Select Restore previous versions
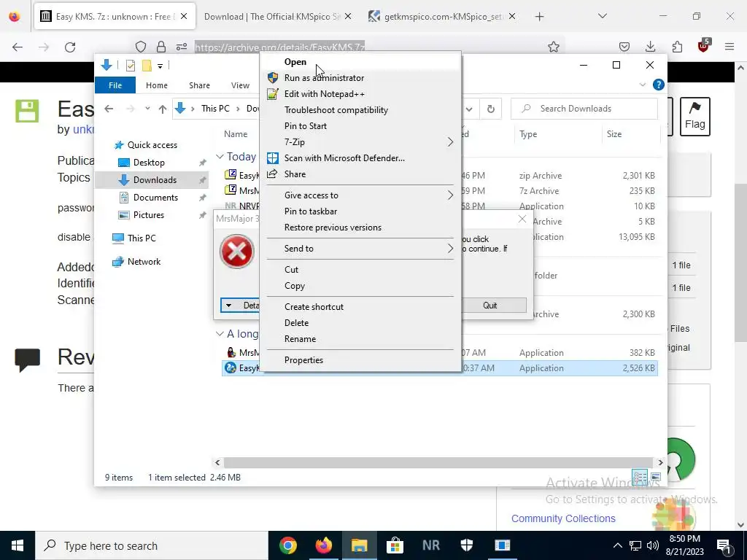 333,227
